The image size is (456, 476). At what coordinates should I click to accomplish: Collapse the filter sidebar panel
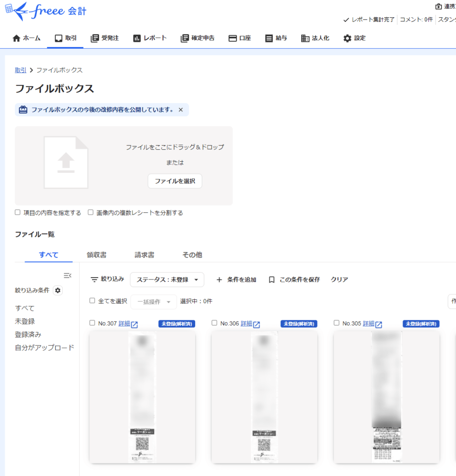[68, 275]
